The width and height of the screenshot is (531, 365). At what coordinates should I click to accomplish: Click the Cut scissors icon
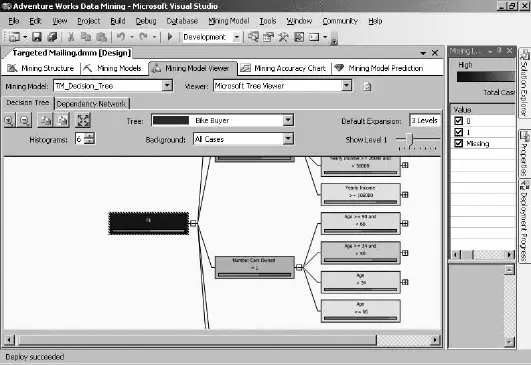[x=71, y=37]
